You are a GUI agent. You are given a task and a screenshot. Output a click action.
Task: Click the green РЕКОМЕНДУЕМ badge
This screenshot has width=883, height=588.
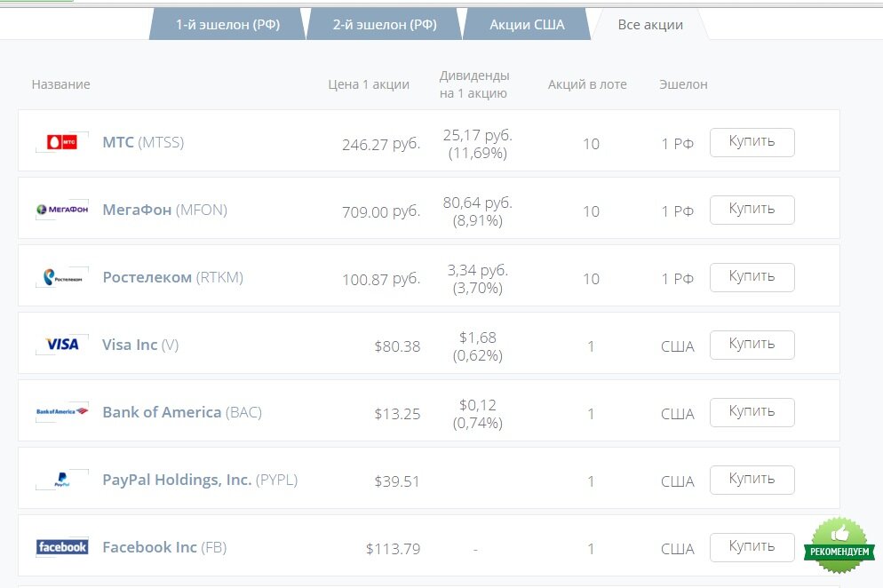tap(839, 545)
